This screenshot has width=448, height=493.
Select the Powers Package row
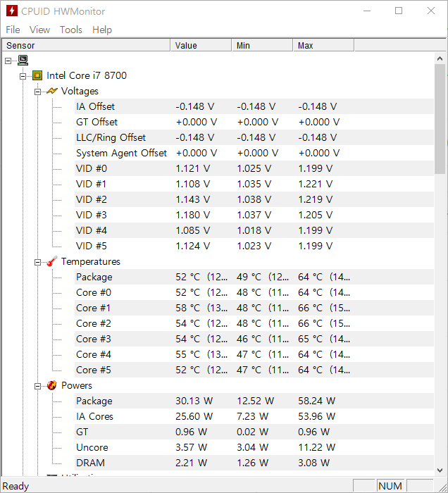[x=254, y=401]
